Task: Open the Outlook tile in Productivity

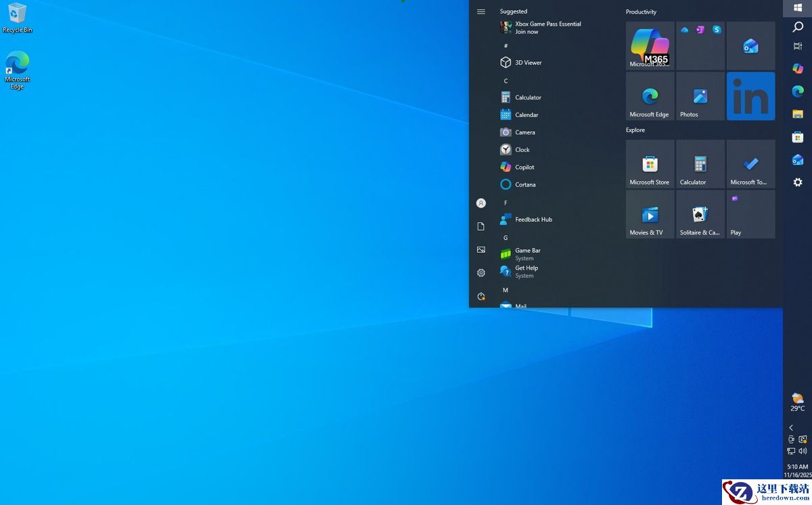Action: click(x=750, y=46)
